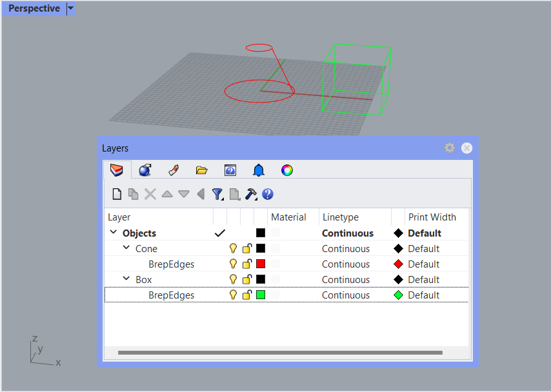Click the green BrepEdges color swatch
The height and width of the screenshot is (392, 551).
pyautogui.click(x=261, y=295)
